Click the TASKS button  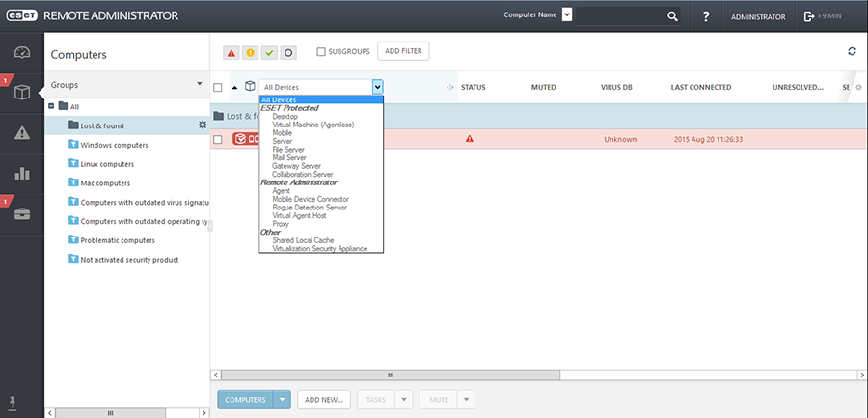[376, 399]
